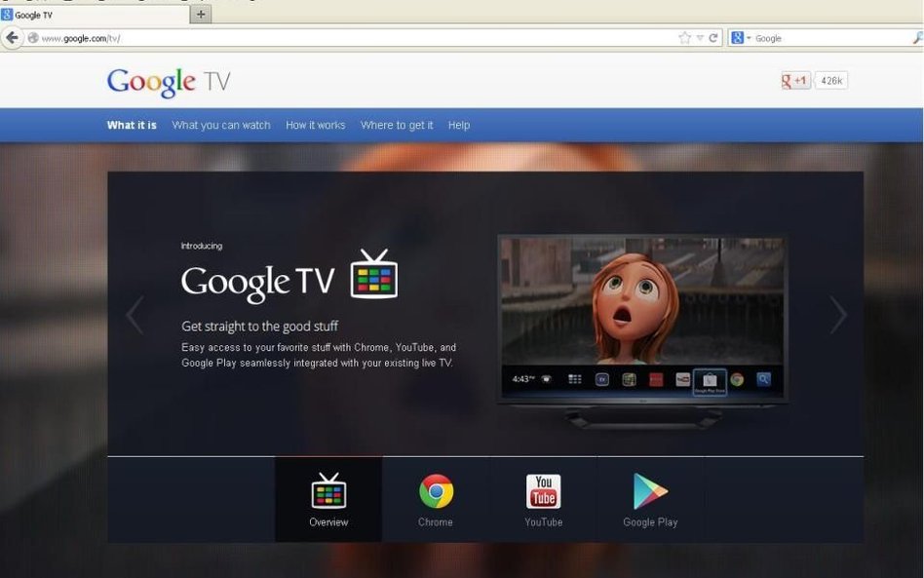Click the red app icon in TV dock
Image resolution: width=924 pixels, height=578 pixels.
point(656,379)
